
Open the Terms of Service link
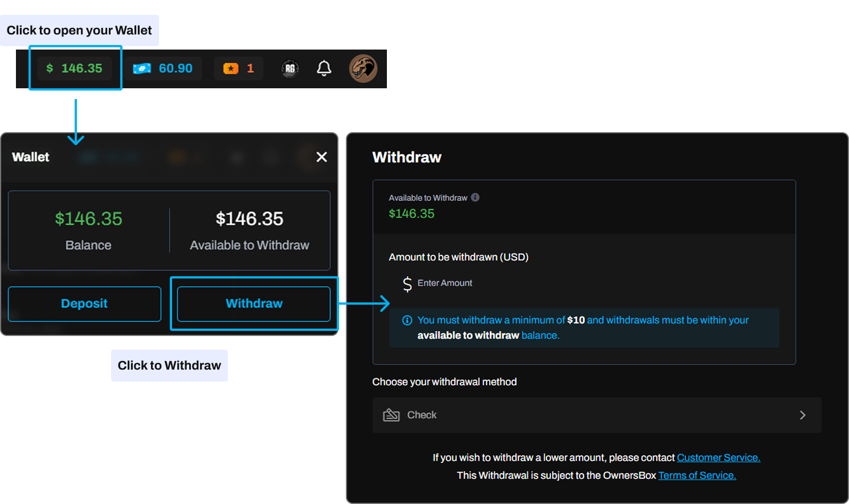pos(697,476)
